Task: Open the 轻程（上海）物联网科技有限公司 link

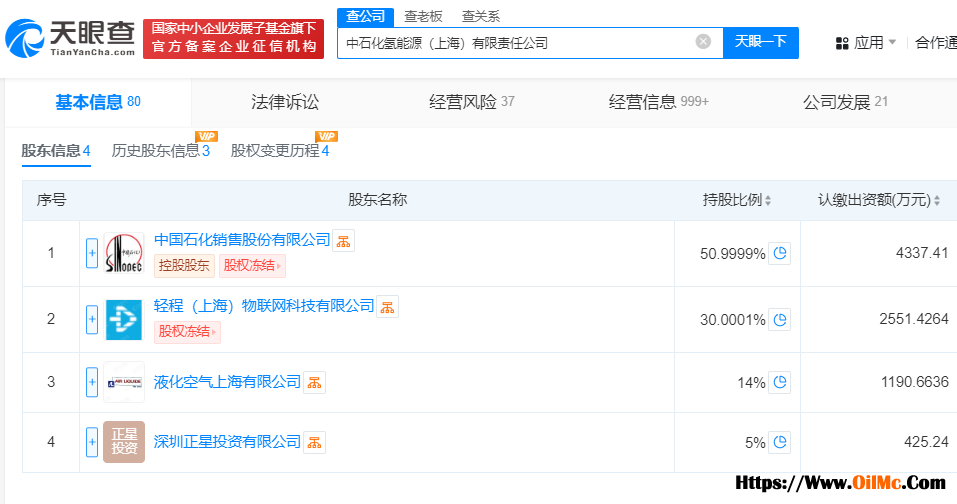Action: [x=264, y=306]
